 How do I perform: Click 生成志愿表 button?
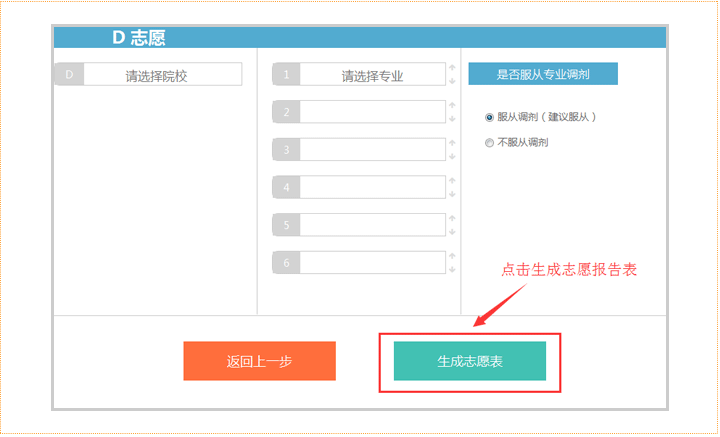tap(470, 361)
